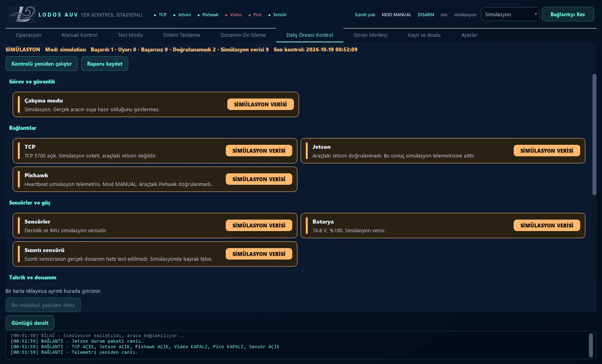Image resolution: width=602 pixels, height=364 pixels.
Task: Click the Son kontrol timestamp text
Action: [315, 49]
